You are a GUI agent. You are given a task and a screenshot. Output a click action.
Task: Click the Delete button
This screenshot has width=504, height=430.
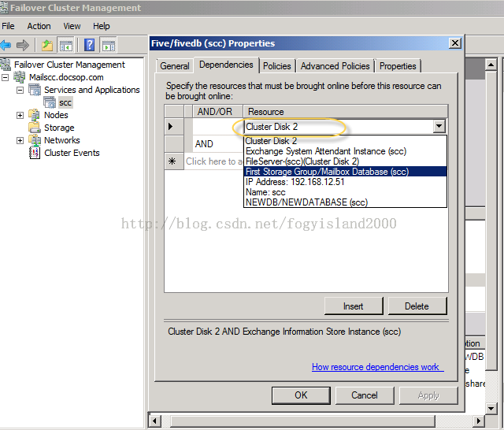click(x=417, y=306)
